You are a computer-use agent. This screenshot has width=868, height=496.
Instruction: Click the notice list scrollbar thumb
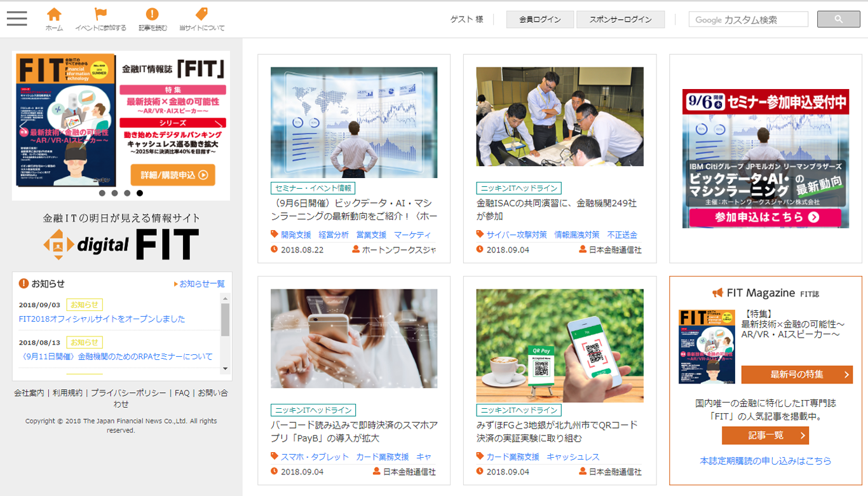225,319
